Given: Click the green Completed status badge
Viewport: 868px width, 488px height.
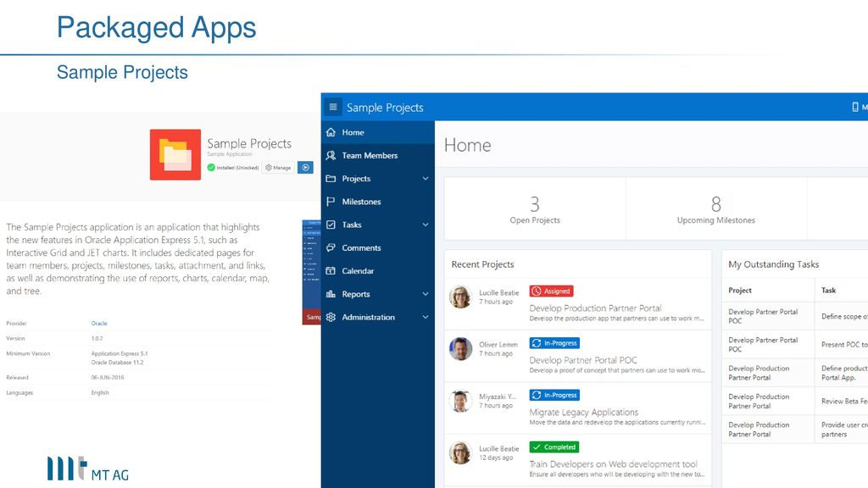Looking at the screenshot, I should click(554, 447).
